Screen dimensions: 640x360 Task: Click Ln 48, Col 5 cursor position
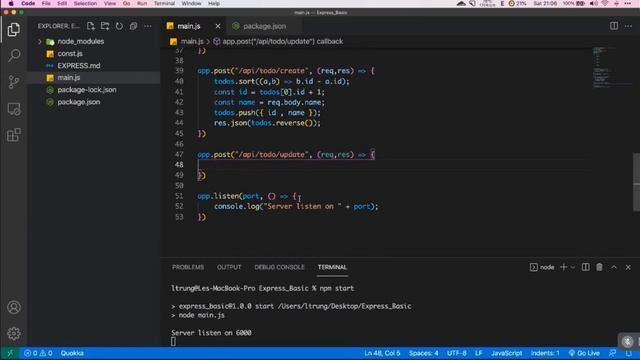click(x=382, y=353)
